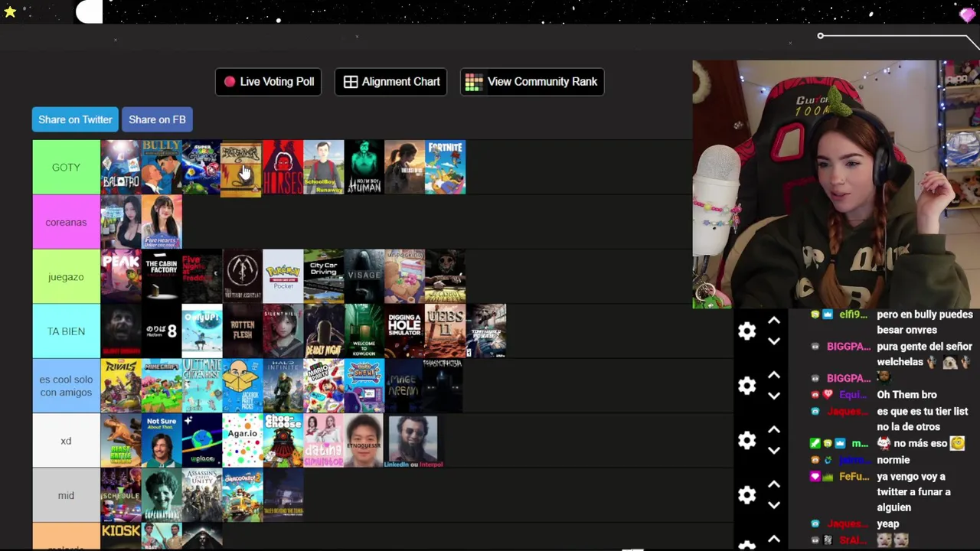Move the xd row up with its up arrow

point(774,430)
